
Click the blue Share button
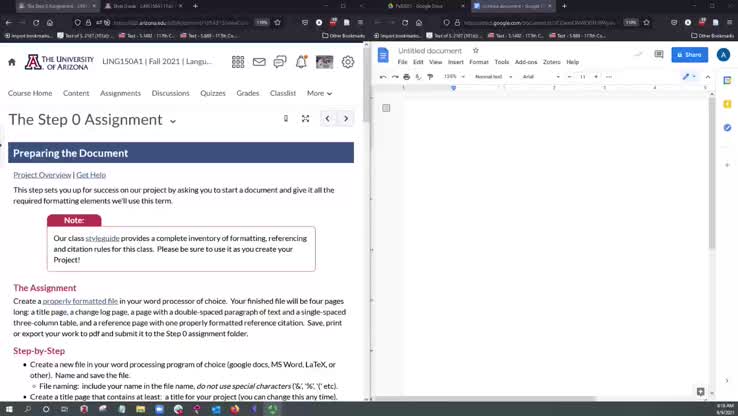click(690, 55)
